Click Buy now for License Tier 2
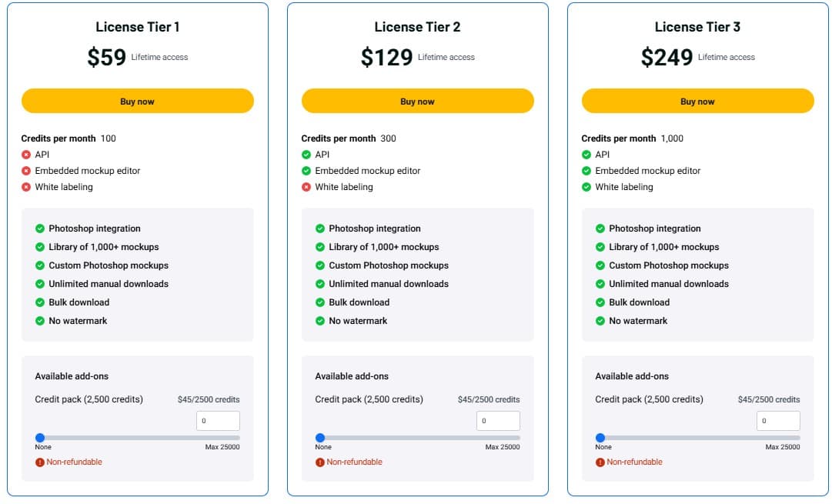Image resolution: width=832 pixels, height=504 pixels. point(417,101)
